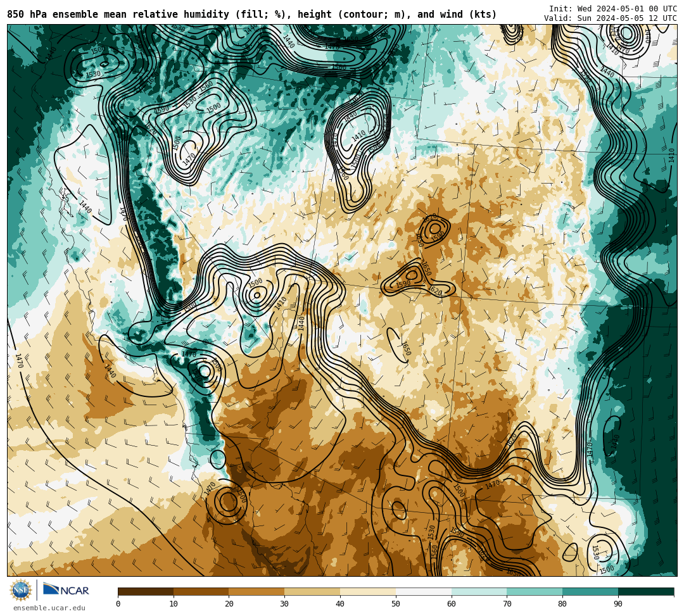Click colorbar tick label 10
This screenshot has width=684, height=616.
point(174,604)
